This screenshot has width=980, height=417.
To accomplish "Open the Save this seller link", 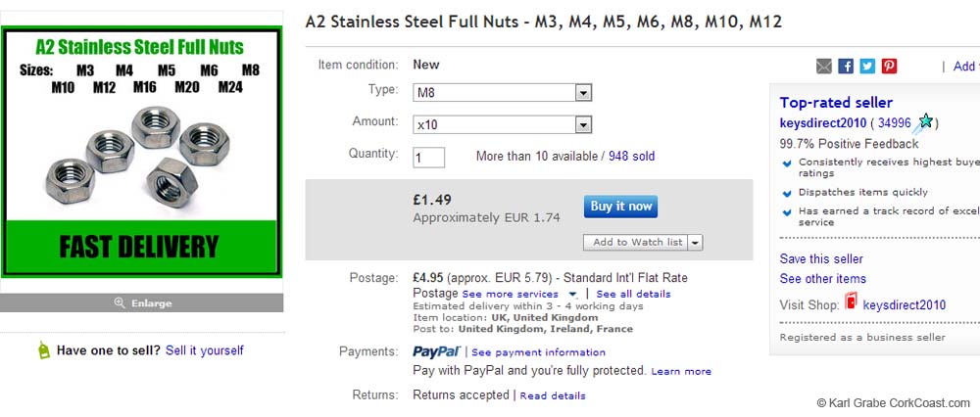I will 821,259.
